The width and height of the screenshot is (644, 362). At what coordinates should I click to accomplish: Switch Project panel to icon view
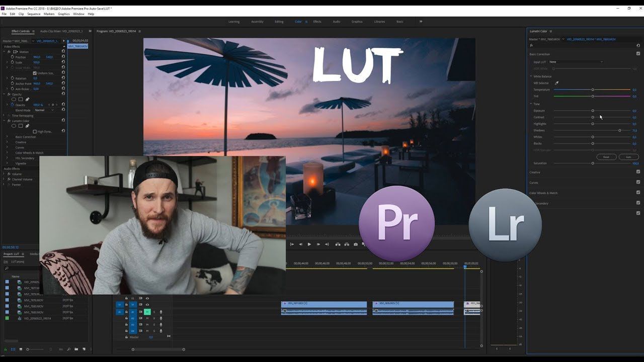pos(20,349)
